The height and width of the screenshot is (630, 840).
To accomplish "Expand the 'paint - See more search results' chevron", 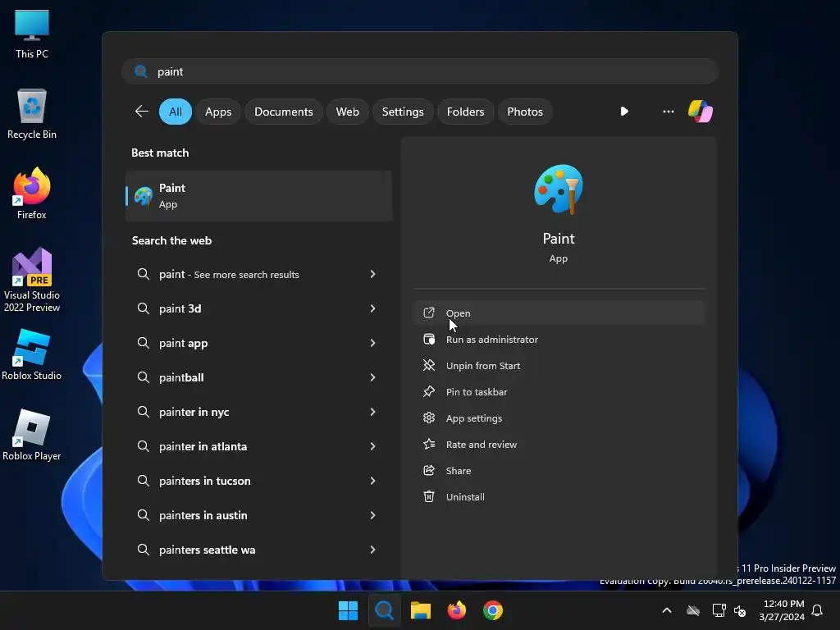I will point(373,274).
